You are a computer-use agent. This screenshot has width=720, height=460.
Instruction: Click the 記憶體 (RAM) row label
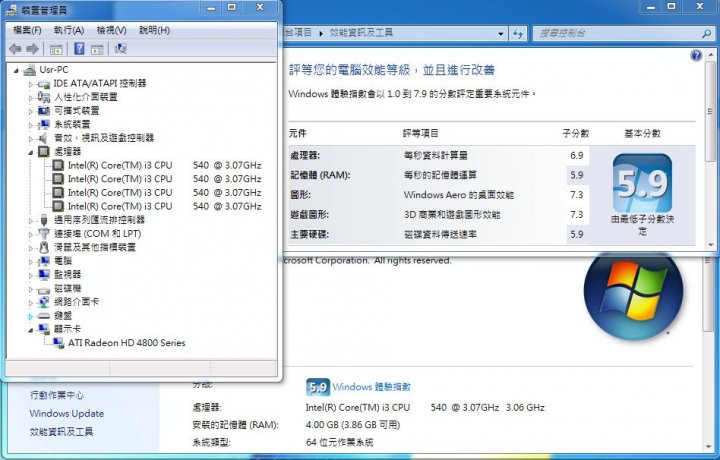[320, 175]
